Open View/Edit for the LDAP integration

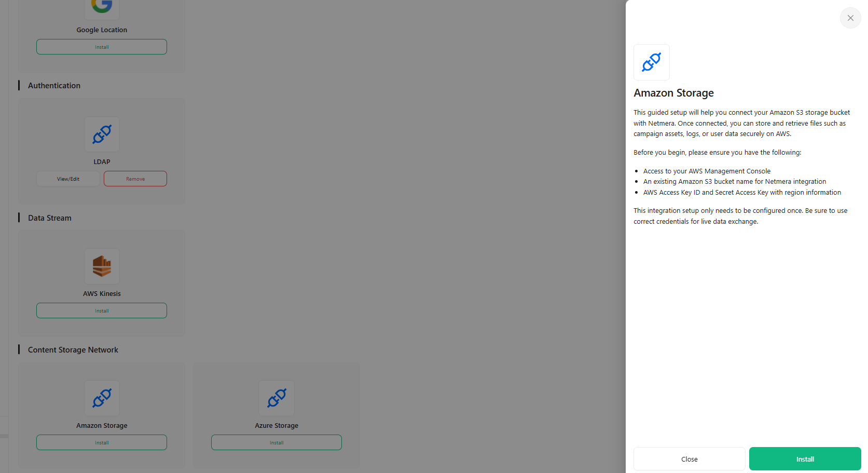coord(68,179)
